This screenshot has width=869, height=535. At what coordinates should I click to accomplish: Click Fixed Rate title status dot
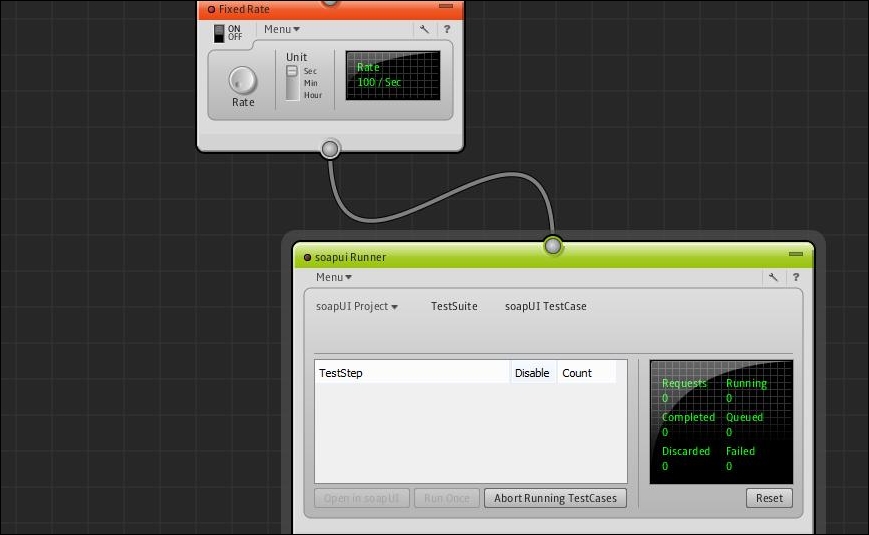(211, 9)
